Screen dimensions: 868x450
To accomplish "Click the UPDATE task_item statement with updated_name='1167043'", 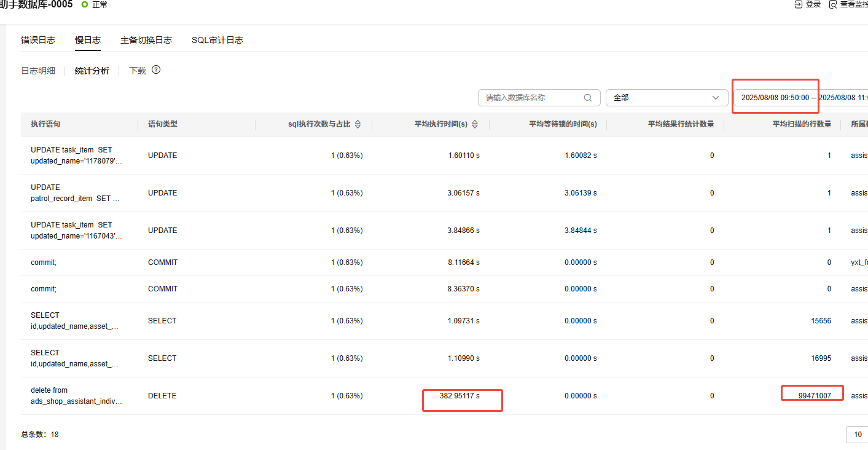I will pos(77,231).
